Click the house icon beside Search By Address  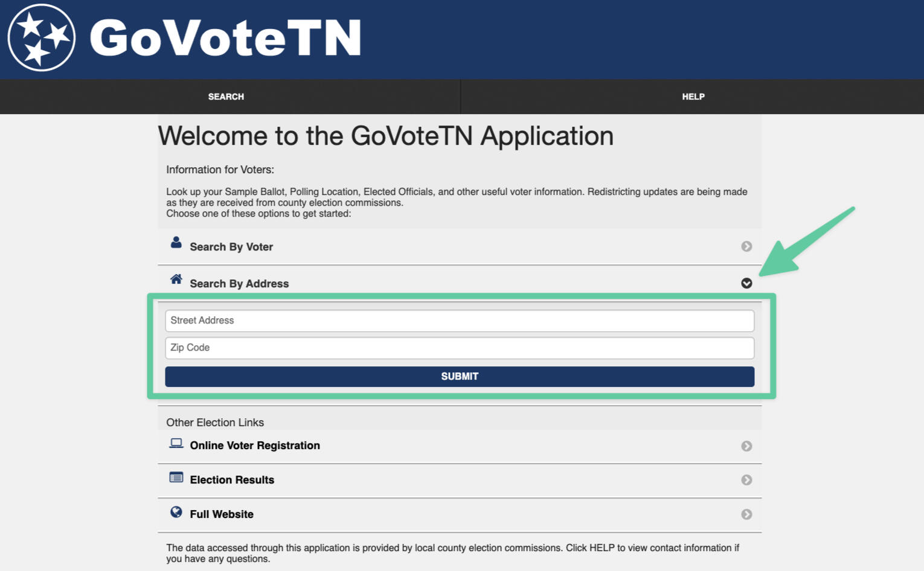(176, 279)
